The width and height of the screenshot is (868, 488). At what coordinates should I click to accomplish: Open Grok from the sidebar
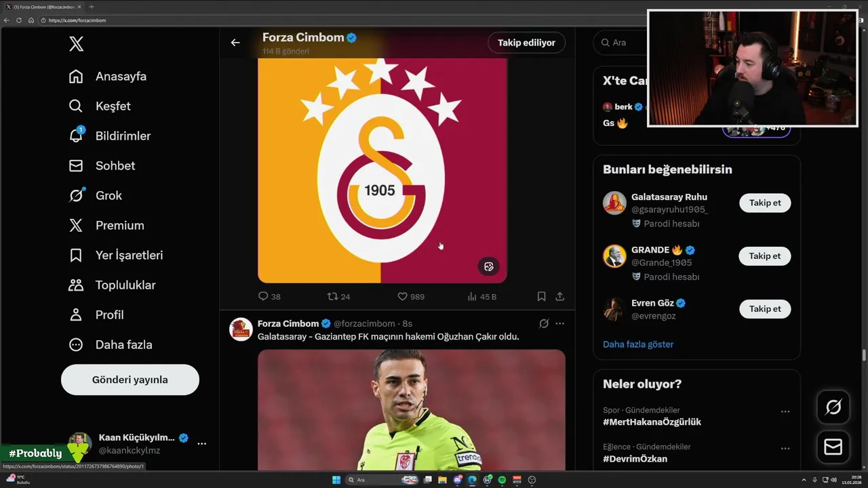click(96, 196)
